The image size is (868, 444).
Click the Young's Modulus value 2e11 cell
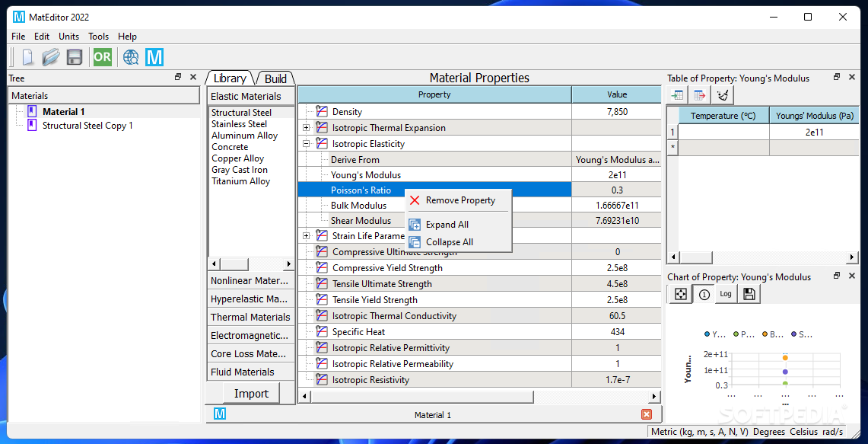click(617, 175)
